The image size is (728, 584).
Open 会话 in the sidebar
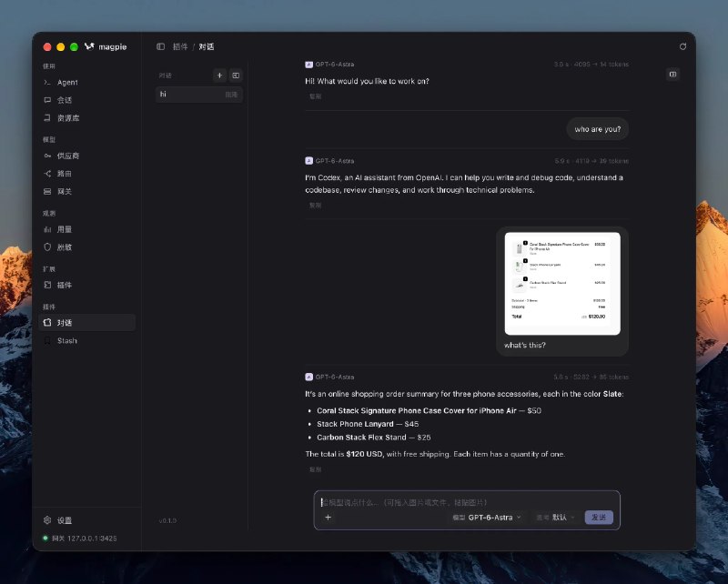pos(87,100)
